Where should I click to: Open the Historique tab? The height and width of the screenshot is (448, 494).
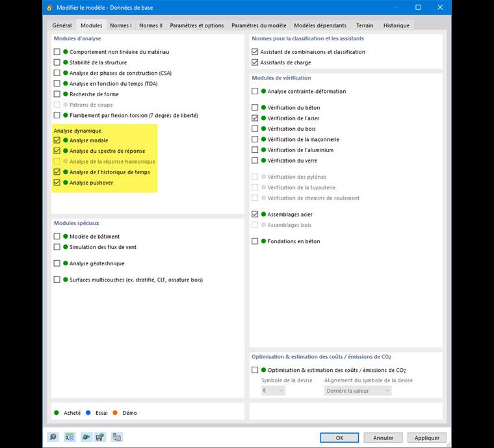coord(396,25)
